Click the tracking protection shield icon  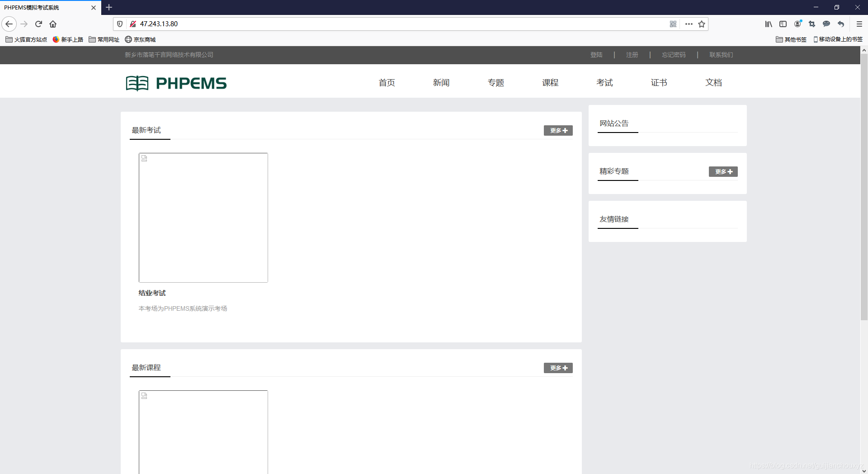(120, 24)
